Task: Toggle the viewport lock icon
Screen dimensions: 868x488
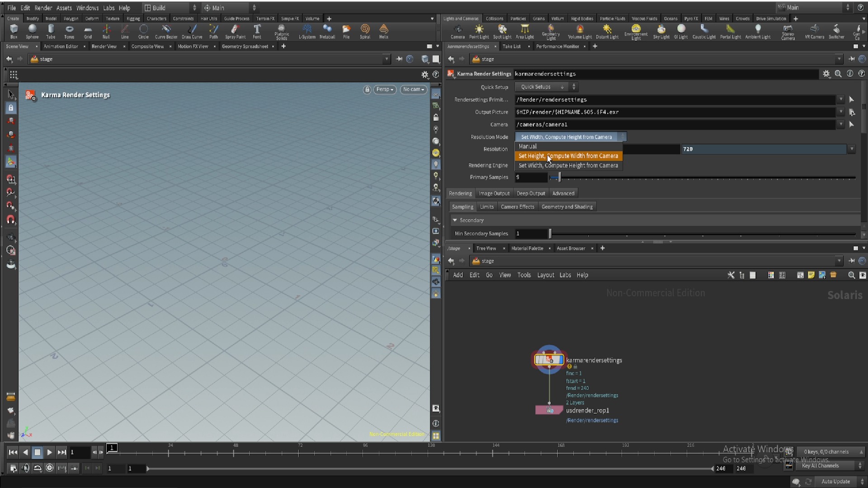Action: pyautogui.click(x=367, y=89)
